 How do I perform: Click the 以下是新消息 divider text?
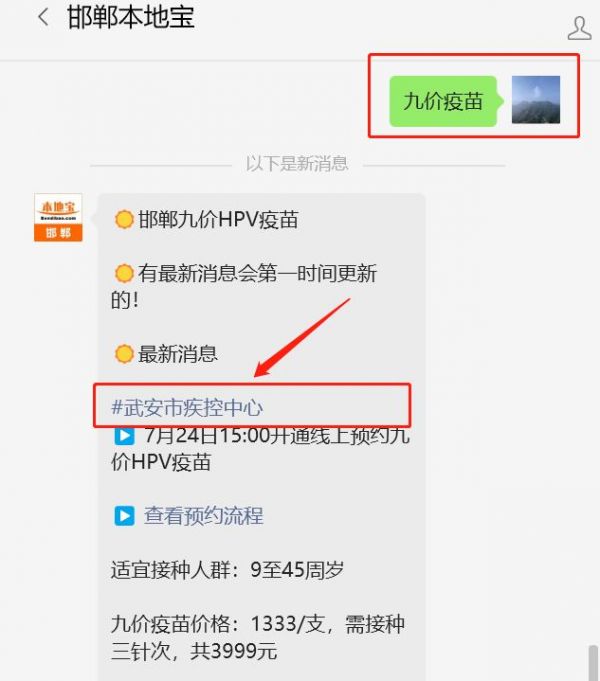tap(297, 164)
